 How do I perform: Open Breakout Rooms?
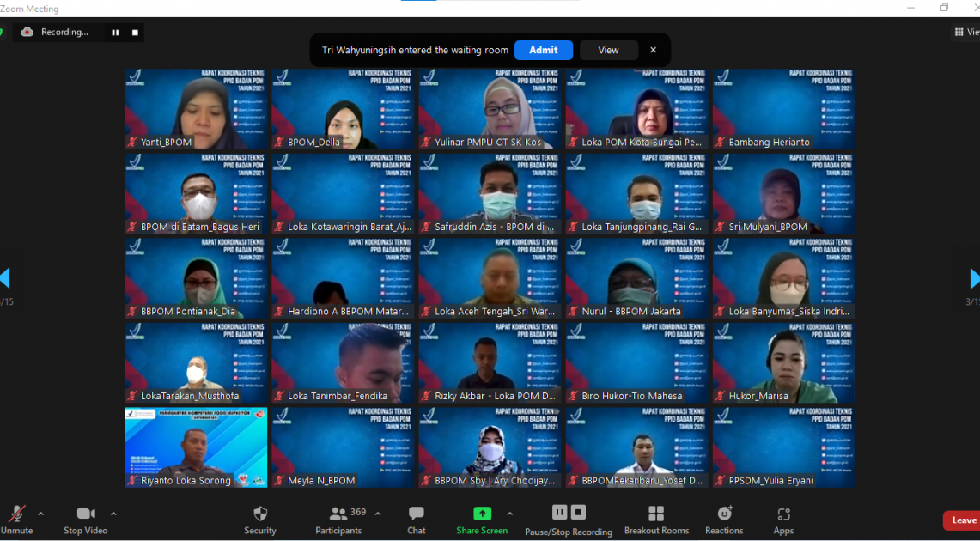[656, 514]
